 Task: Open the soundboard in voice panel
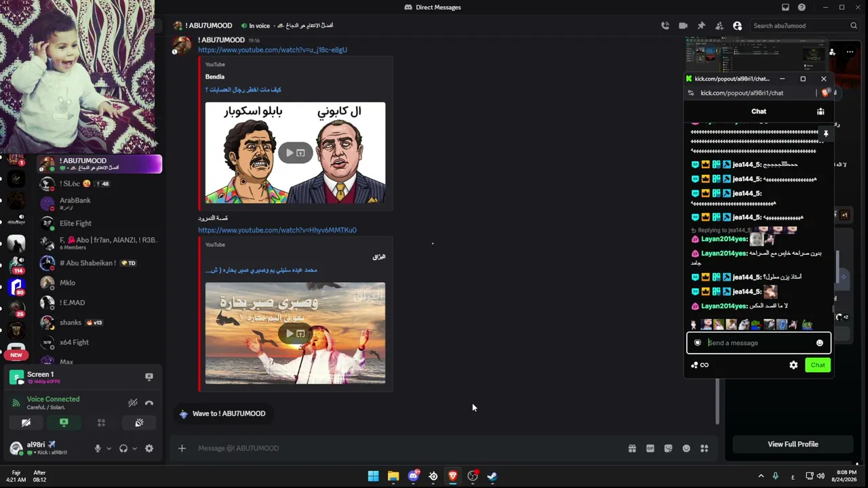139,422
